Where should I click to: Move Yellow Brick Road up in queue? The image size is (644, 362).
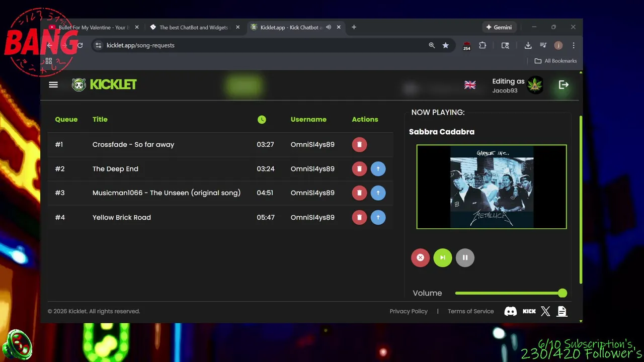click(x=378, y=217)
